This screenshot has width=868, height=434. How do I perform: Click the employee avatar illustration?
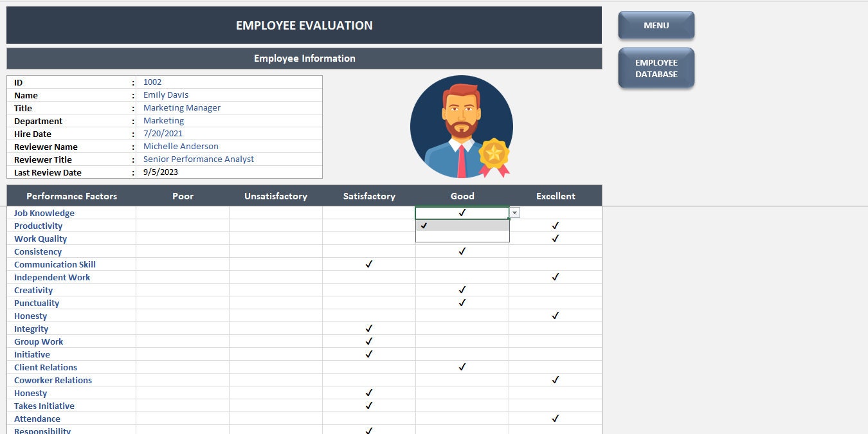461,126
